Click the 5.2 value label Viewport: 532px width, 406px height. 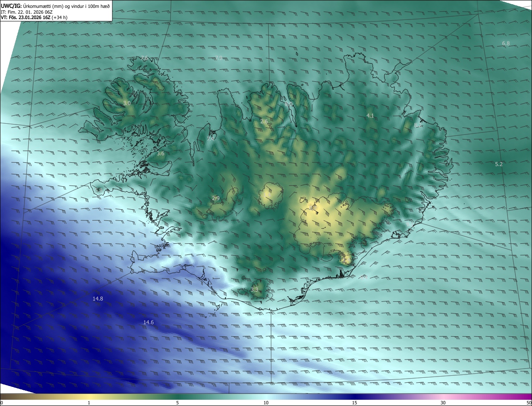click(499, 164)
